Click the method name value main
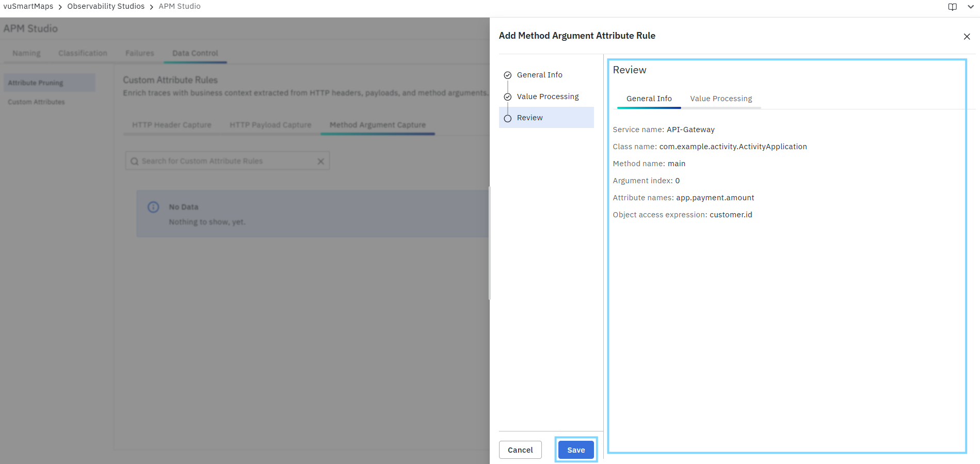This screenshot has width=980, height=464. 677,164
